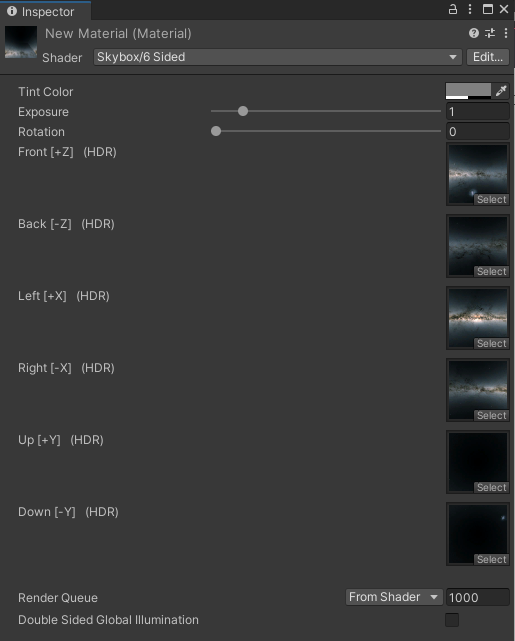The width and height of the screenshot is (515, 641).
Task: Click the Rotation slider handle
Action: 216,131
